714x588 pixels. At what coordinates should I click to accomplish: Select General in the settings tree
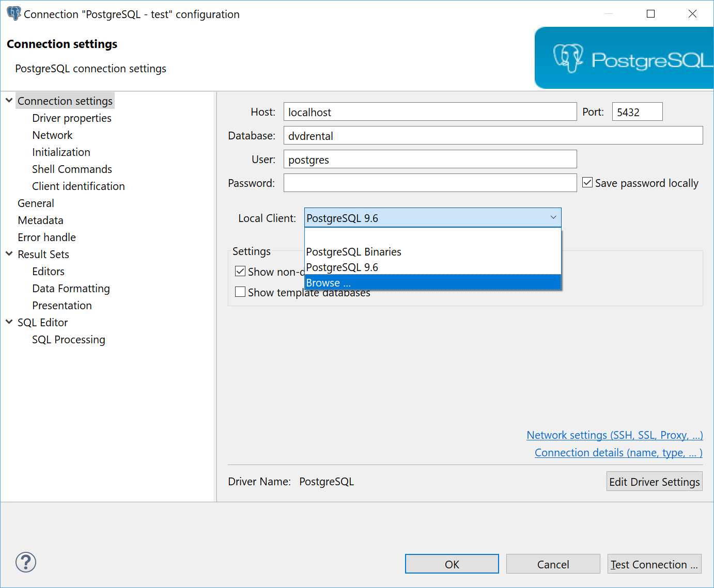36,203
